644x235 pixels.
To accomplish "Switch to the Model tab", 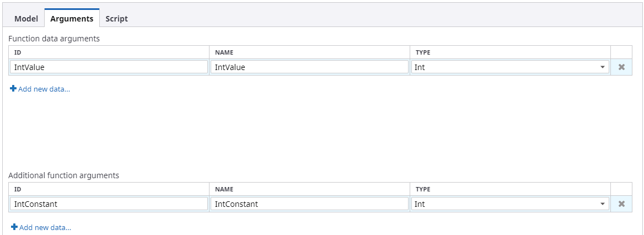I will click(x=26, y=19).
